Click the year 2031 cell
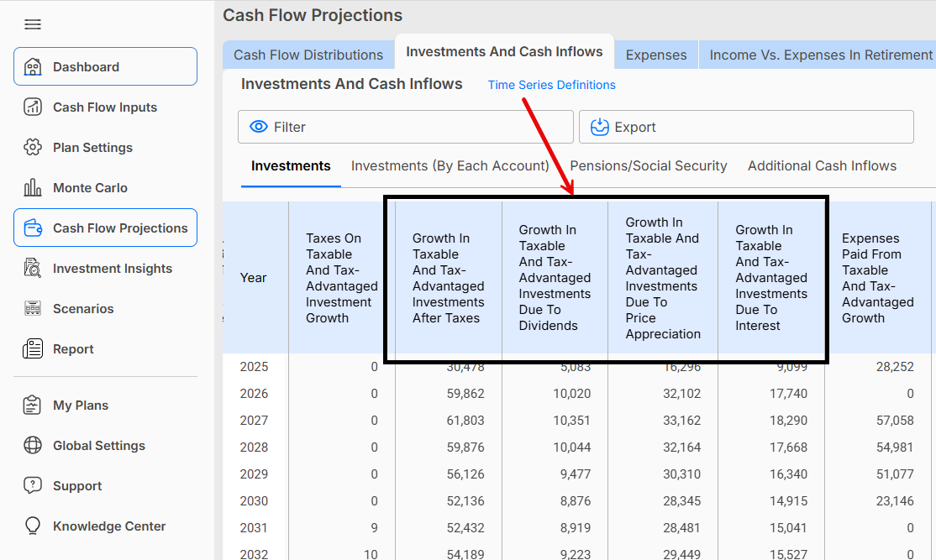The image size is (936, 560). coord(255,528)
